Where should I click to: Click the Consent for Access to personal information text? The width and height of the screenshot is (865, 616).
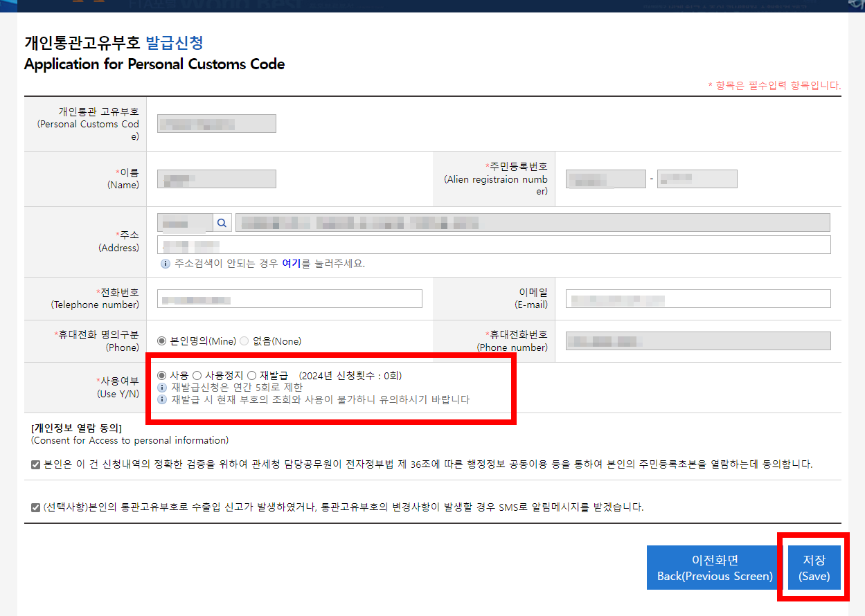(x=130, y=440)
